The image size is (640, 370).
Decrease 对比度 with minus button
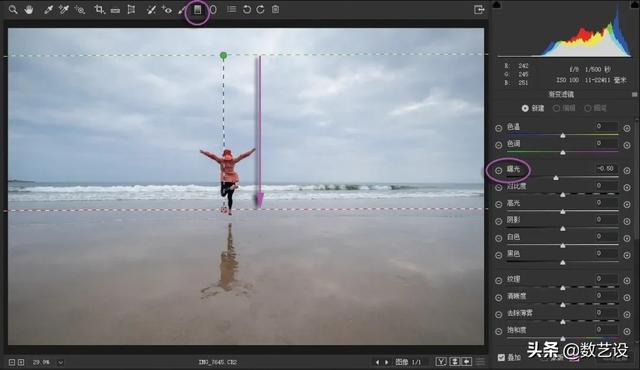pyautogui.click(x=498, y=188)
